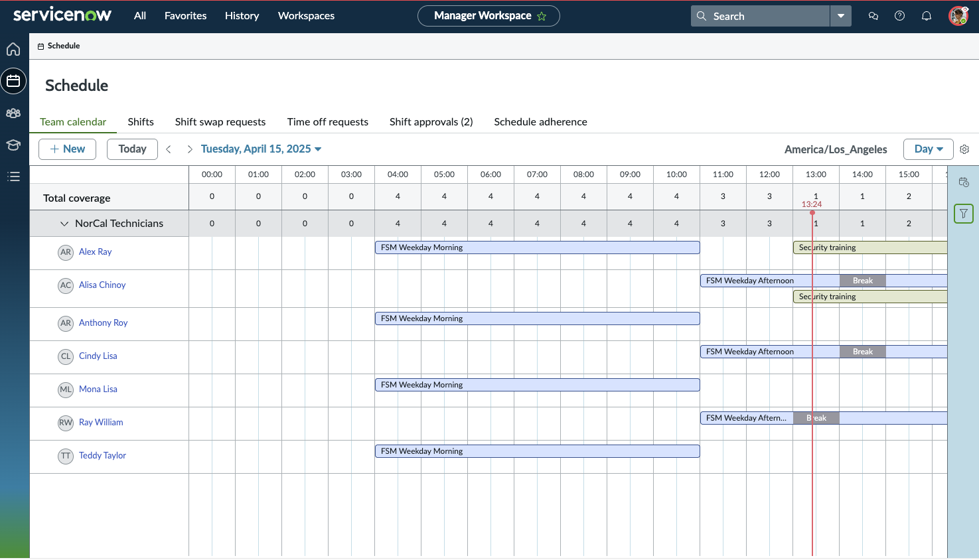Image resolution: width=979 pixels, height=560 pixels.
Task: Switch to Shift swap requests tab
Action: (220, 122)
